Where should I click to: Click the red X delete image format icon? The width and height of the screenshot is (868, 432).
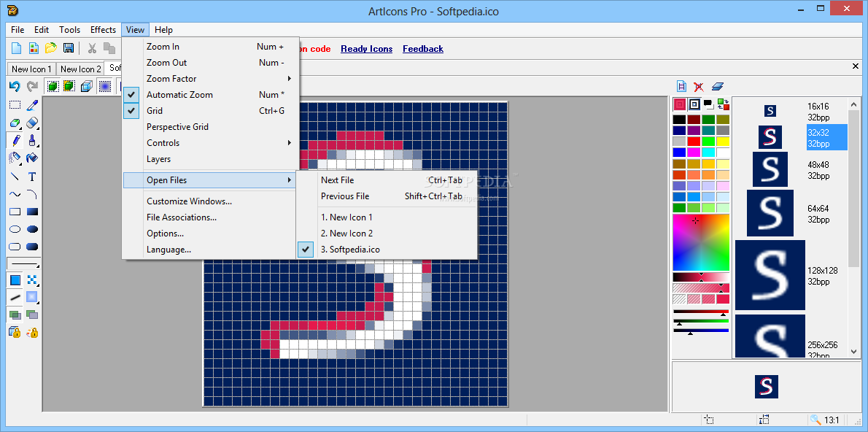tap(700, 86)
